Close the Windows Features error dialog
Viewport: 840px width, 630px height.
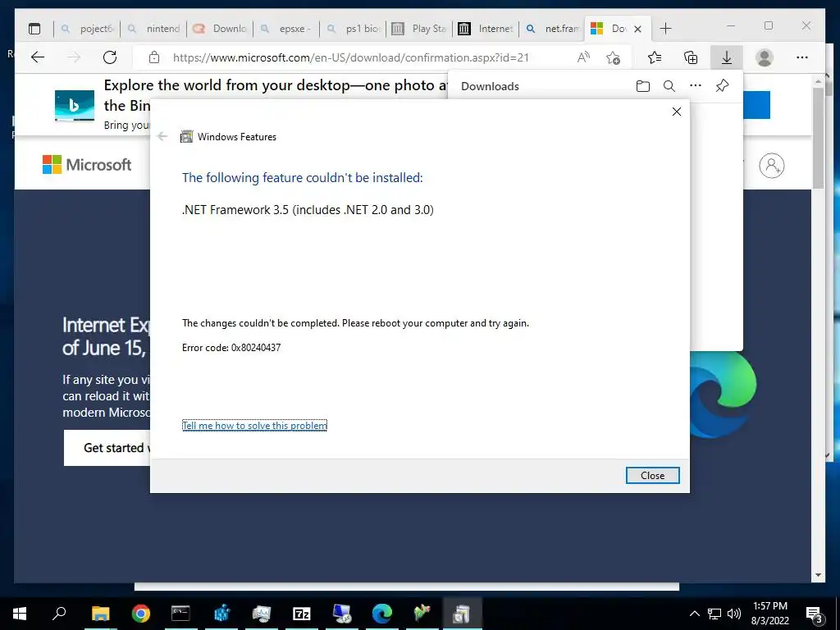(x=652, y=475)
